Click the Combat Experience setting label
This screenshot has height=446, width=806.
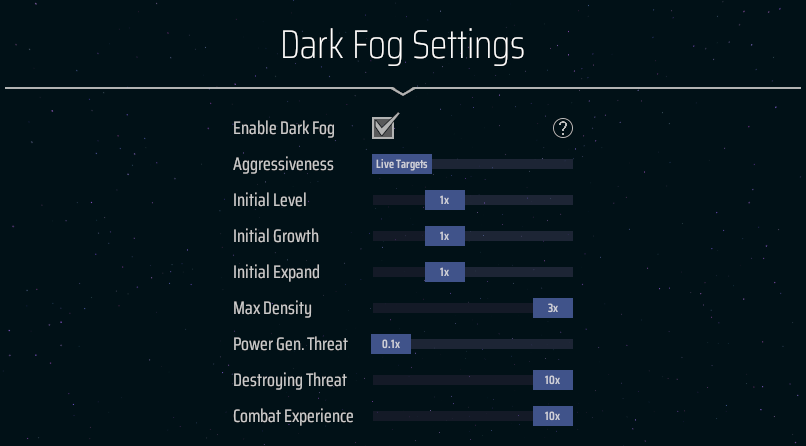click(x=293, y=416)
